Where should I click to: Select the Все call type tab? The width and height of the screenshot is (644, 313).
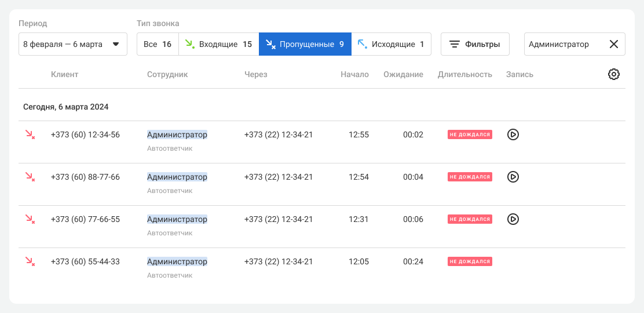tap(158, 44)
